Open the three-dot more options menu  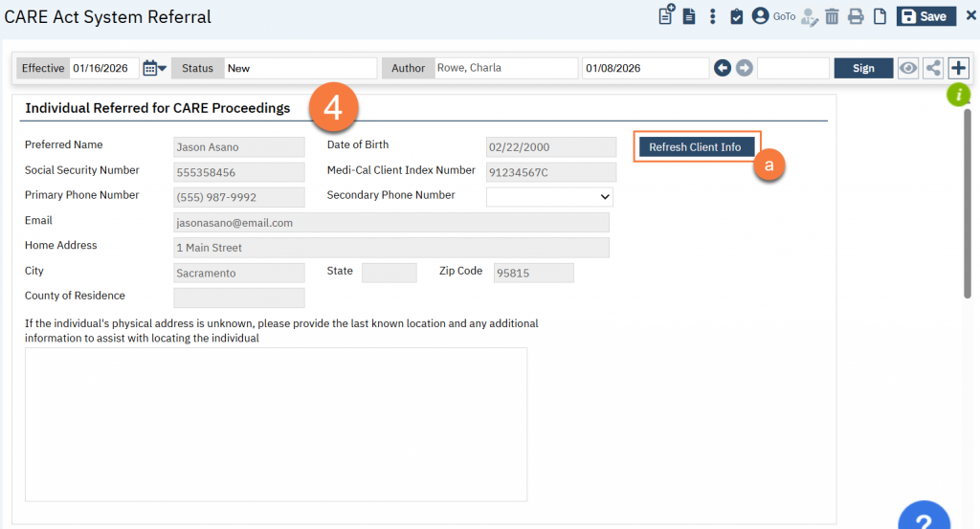click(712, 16)
